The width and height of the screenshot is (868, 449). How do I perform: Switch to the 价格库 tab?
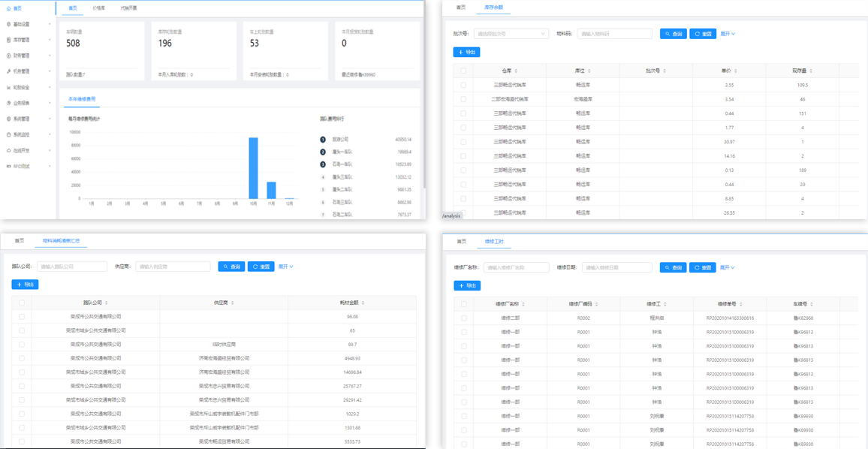pos(99,8)
